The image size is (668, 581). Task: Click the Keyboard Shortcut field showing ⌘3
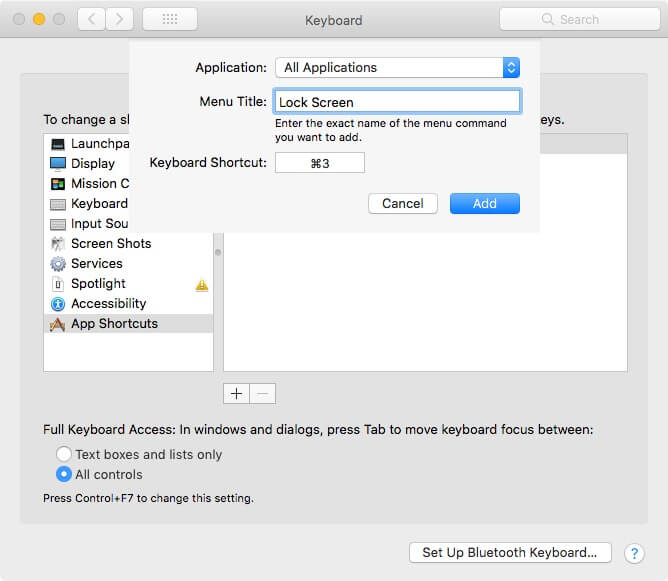(x=320, y=163)
